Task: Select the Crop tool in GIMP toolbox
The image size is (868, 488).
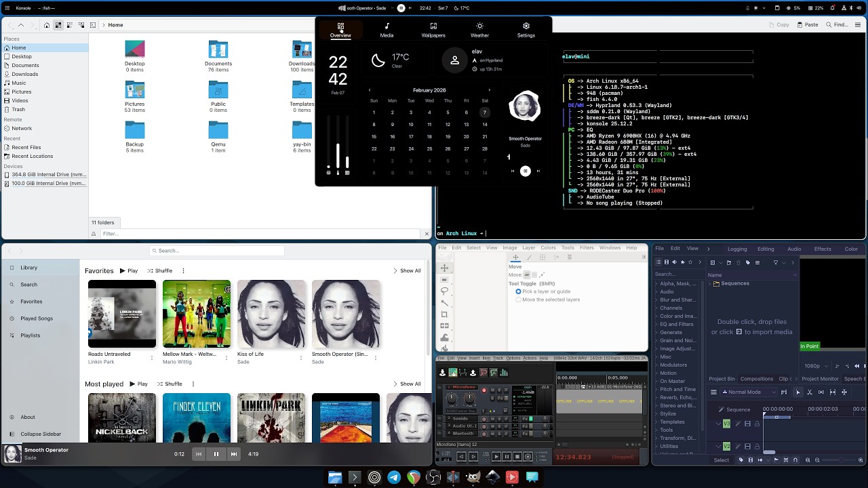Action: (x=444, y=314)
